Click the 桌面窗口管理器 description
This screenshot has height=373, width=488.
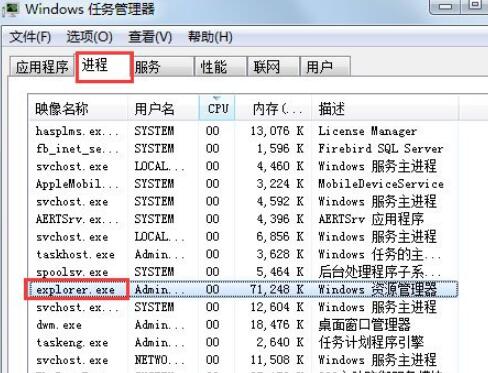pos(364,325)
